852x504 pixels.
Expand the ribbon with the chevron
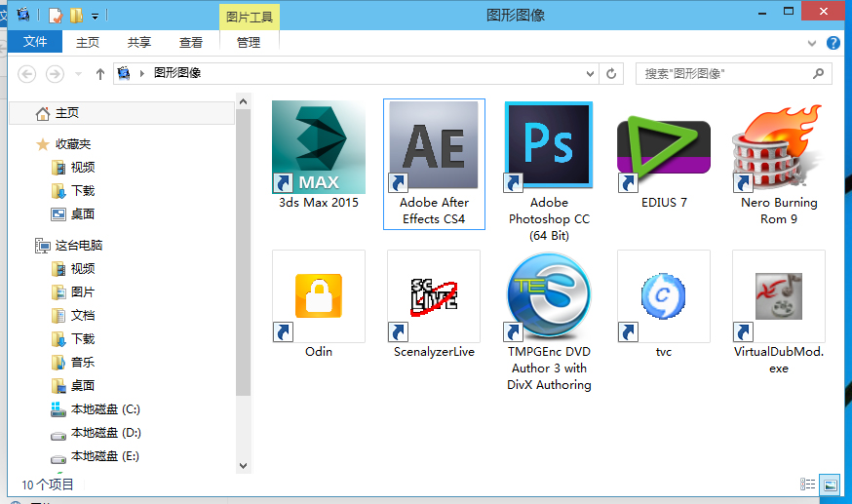point(812,43)
